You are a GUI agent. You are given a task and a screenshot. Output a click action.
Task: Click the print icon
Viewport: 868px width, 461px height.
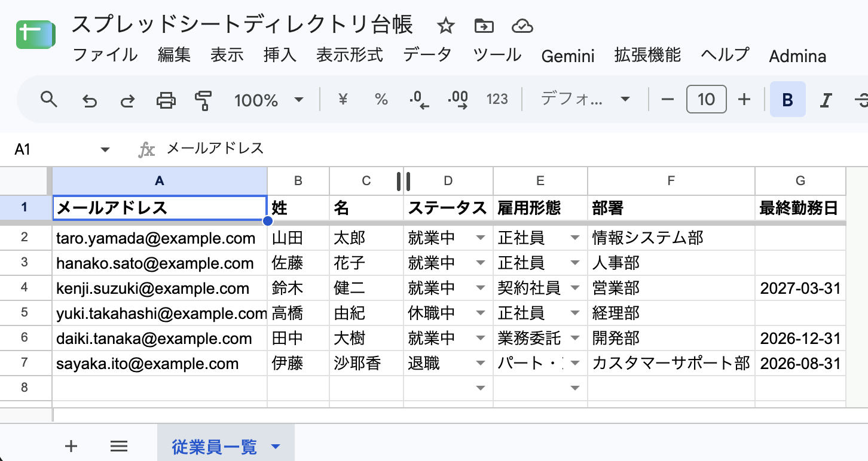(166, 100)
